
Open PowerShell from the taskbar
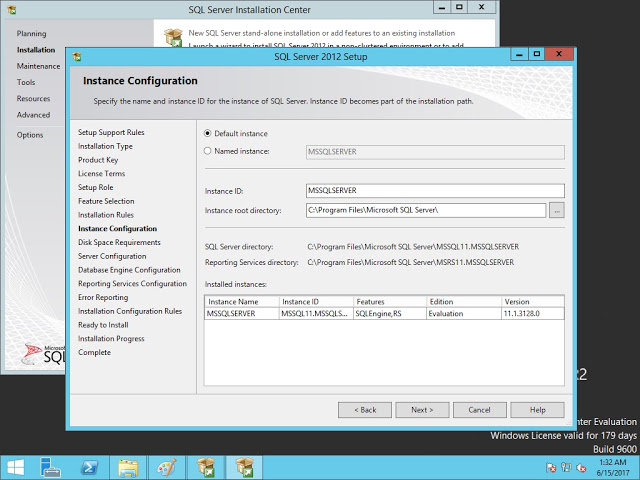click(x=89, y=466)
